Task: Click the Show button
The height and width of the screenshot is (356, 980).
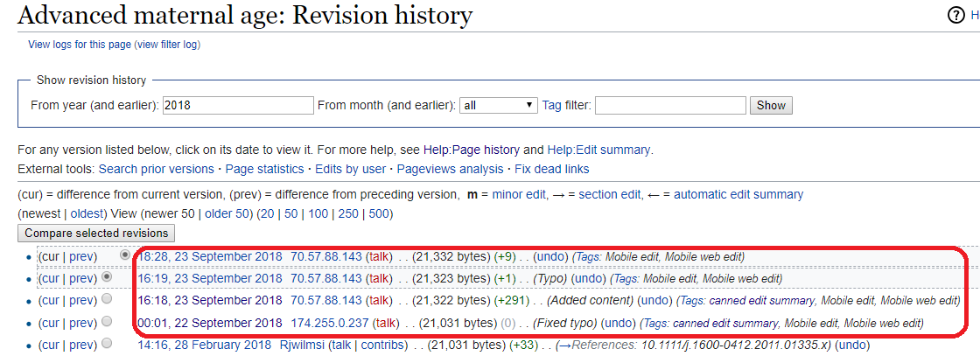Action: (x=771, y=105)
